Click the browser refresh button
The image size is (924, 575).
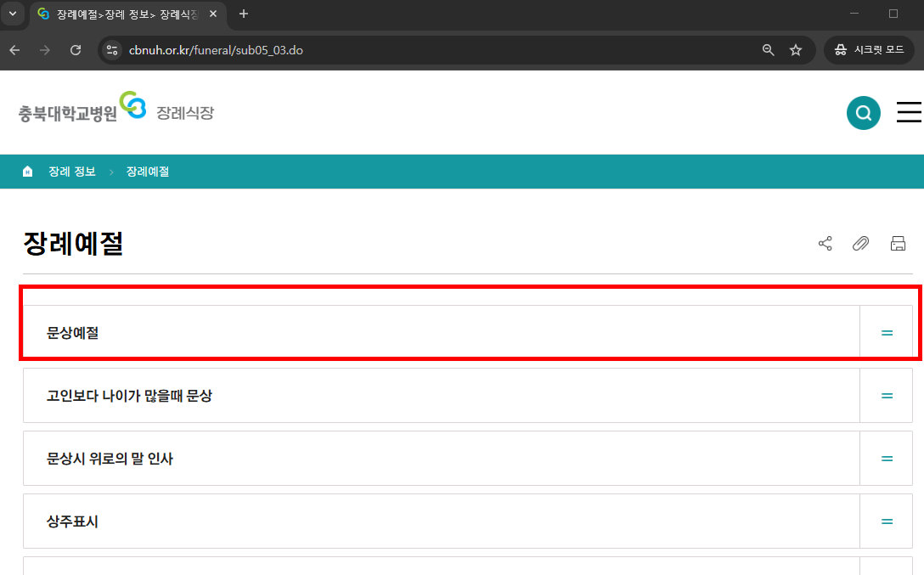tap(75, 50)
